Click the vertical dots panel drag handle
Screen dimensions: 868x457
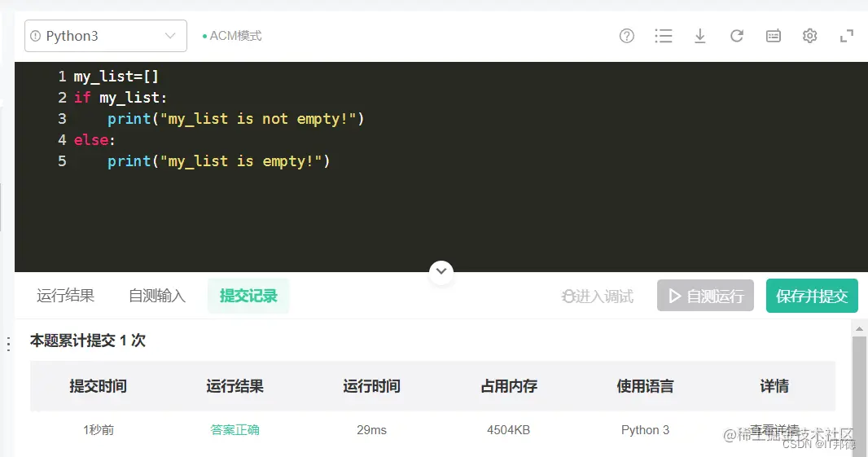tap(8, 344)
